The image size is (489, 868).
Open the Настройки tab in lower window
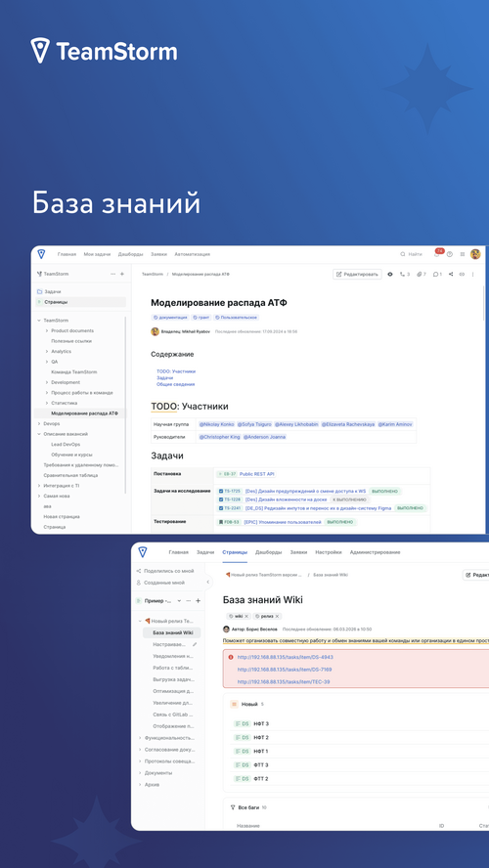[x=329, y=552]
